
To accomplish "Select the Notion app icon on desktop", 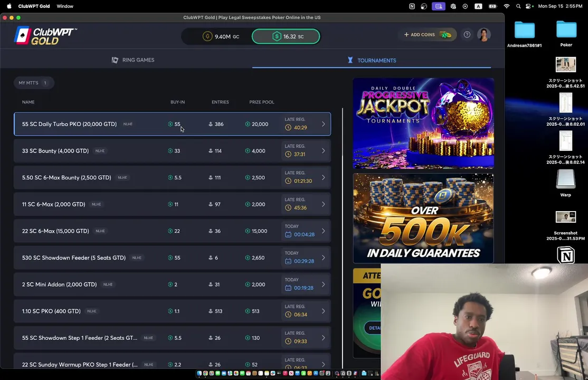I will pos(566,255).
